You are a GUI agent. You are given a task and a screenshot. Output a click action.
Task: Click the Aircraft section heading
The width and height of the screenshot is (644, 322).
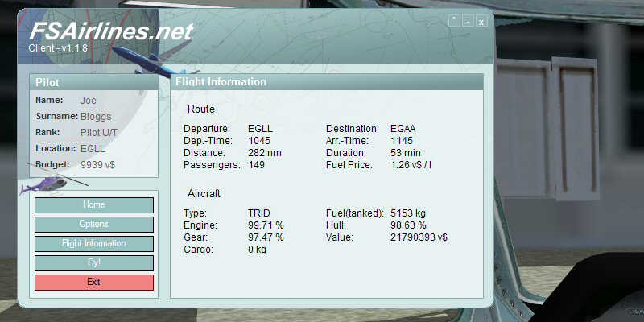[x=204, y=193]
